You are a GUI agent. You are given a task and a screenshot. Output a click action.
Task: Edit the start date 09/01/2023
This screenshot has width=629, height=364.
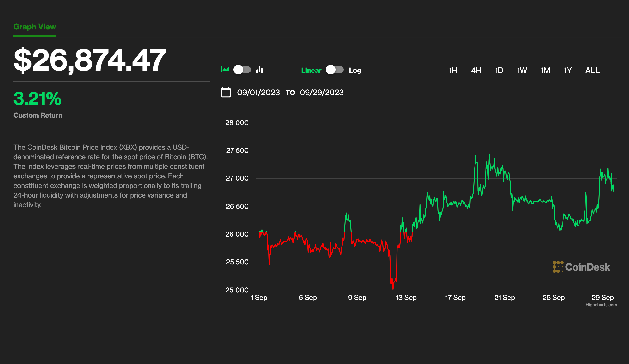pos(258,93)
